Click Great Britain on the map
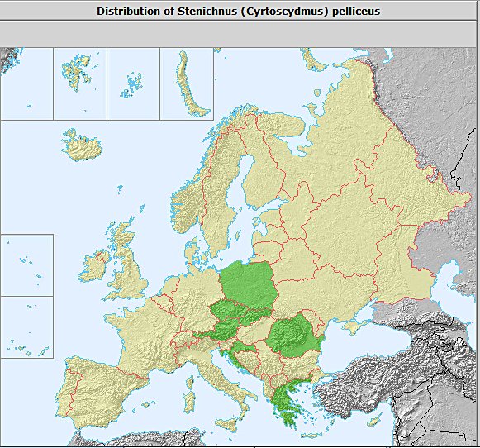Image resolution: width=480 pixels, height=448 pixels. 129,266
